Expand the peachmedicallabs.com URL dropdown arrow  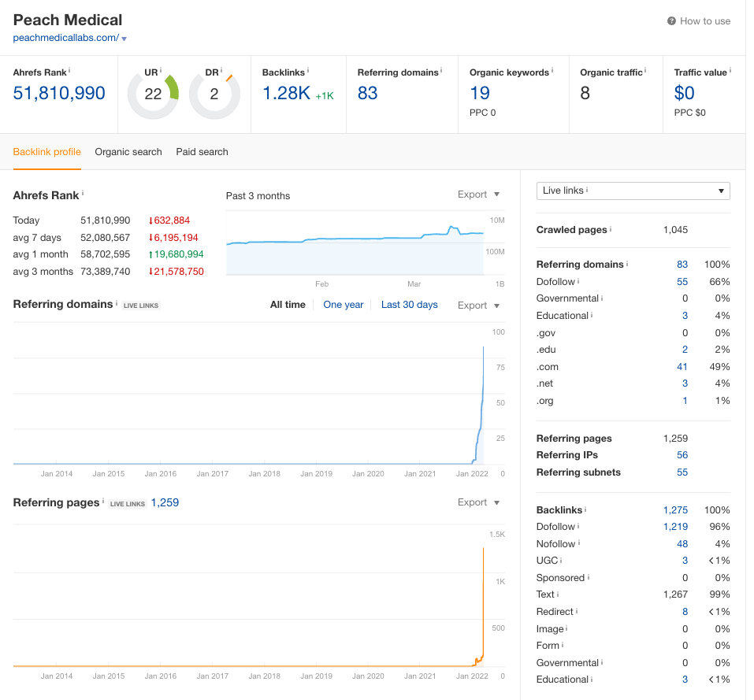point(124,39)
